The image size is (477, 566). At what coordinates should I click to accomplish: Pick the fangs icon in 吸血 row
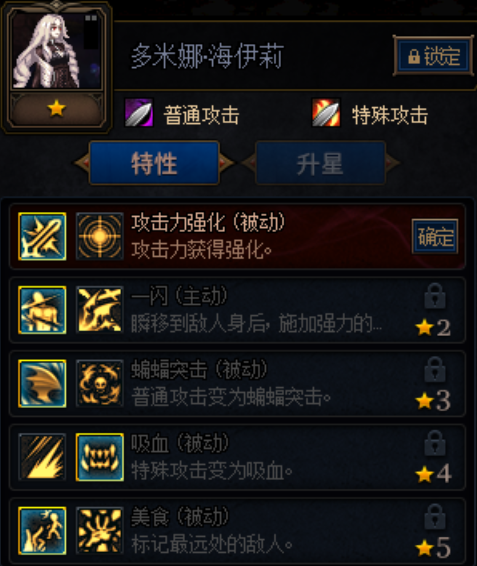tap(100, 457)
